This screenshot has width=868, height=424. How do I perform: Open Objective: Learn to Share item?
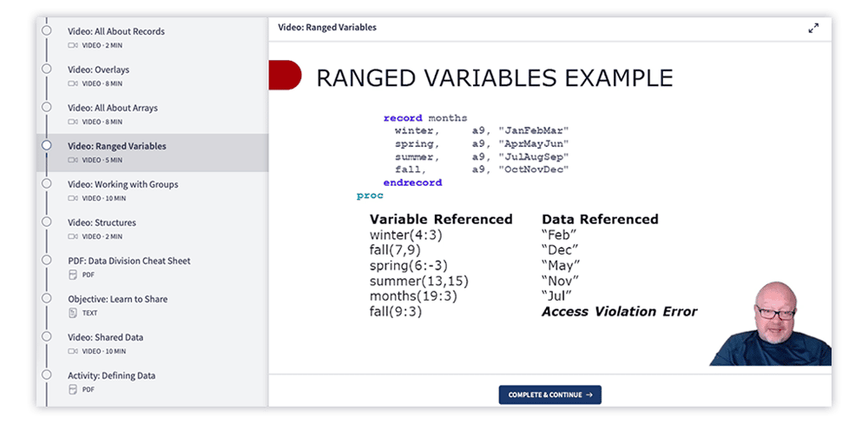(x=117, y=299)
